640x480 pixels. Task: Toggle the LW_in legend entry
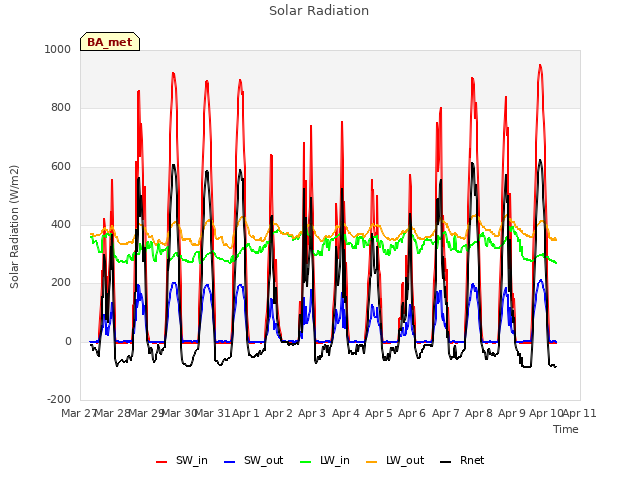point(325,461)
